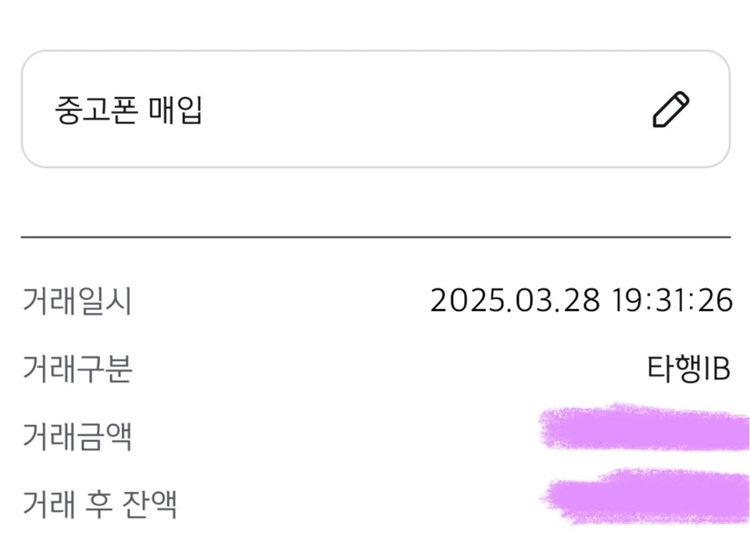This screenshot has height=560, width=750.
Task: Click the 타행IB value
Action: pos(688,369)
